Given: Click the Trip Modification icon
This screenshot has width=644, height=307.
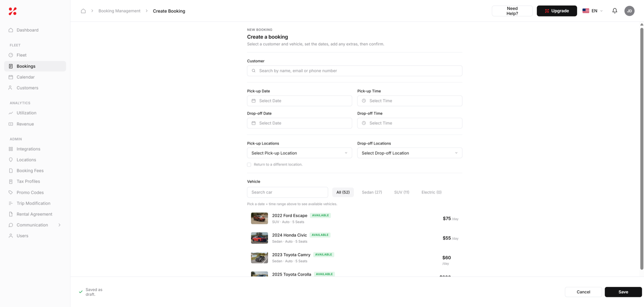Looking at the screenshot, I should pyautogui.click(x=11, y=203).
